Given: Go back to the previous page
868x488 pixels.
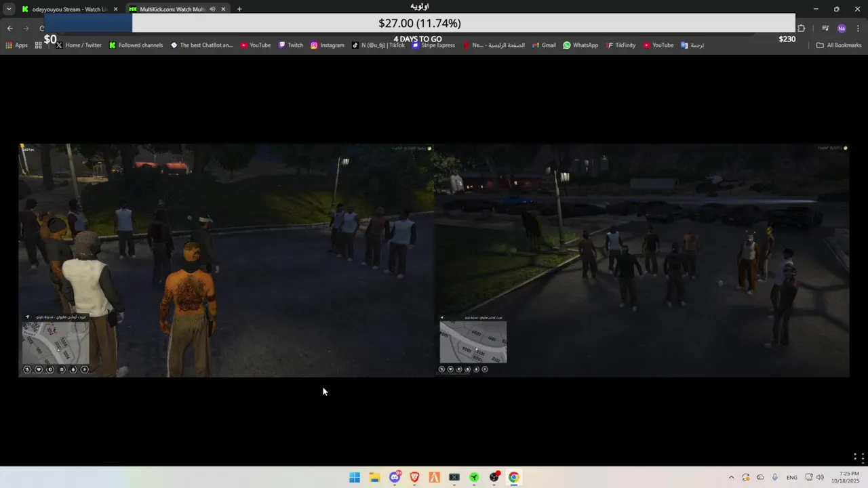Looking at the screenshot, I should pyautogui.click(x=9, y=28).
